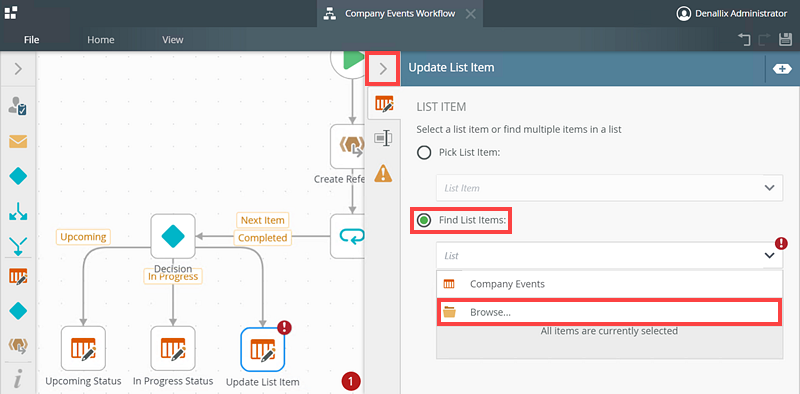
Task: Choose Browse... from the list
Action: 609,312
